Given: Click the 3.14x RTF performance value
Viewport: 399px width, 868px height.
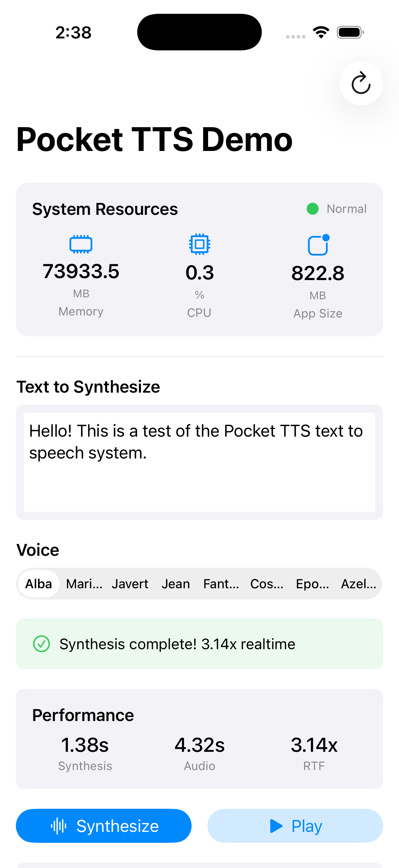Looking at the screenshot, I should (x=314, y=745).
